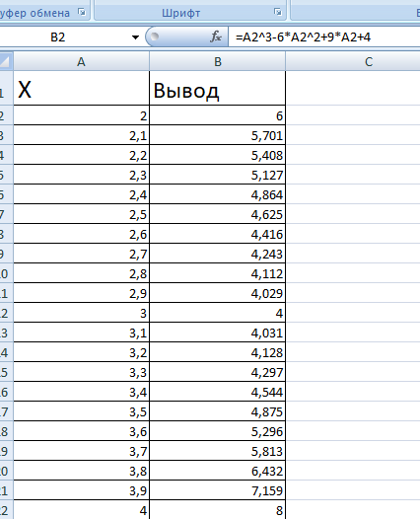Click column A cell with 3,2

pos(82,352)
